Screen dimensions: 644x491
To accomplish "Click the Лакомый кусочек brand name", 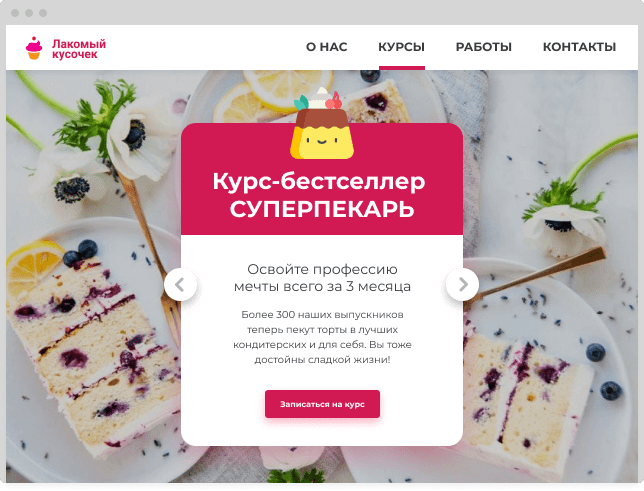I will [x=79, y=49].
